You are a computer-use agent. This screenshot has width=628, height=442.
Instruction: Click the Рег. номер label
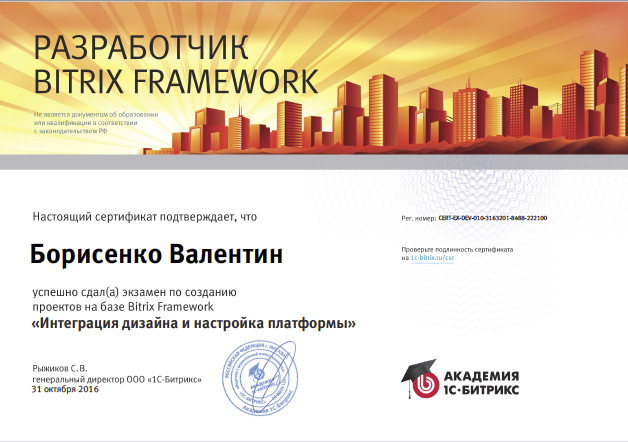click(x=419, y=219)
